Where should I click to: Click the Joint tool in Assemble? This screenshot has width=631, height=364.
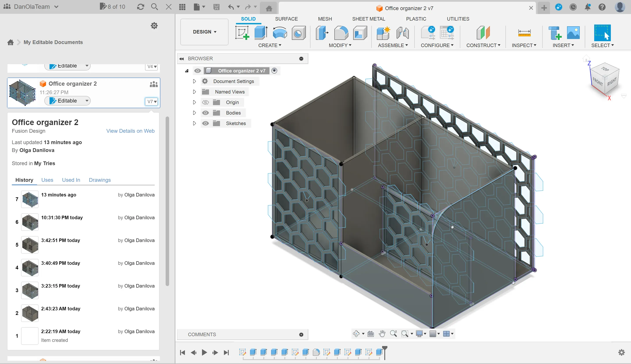(402, 33)
